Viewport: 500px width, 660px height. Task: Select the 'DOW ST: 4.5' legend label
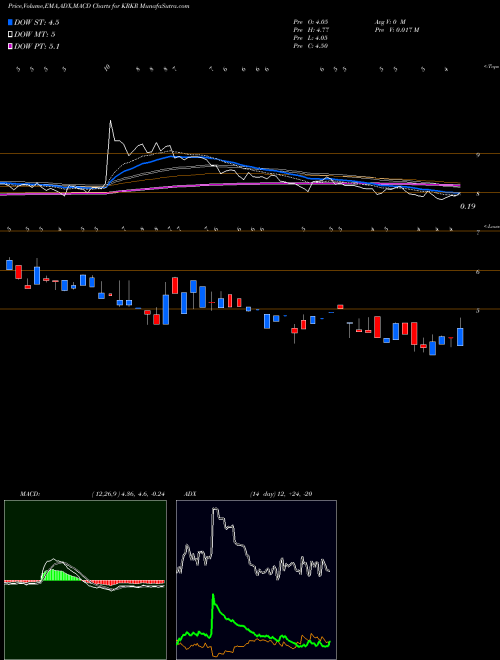coord(37,23)
